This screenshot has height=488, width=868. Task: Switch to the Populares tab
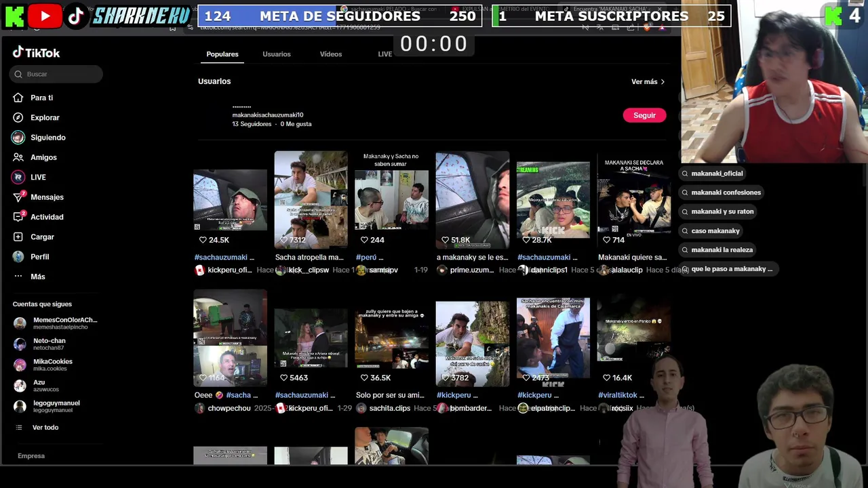point(222,54)
